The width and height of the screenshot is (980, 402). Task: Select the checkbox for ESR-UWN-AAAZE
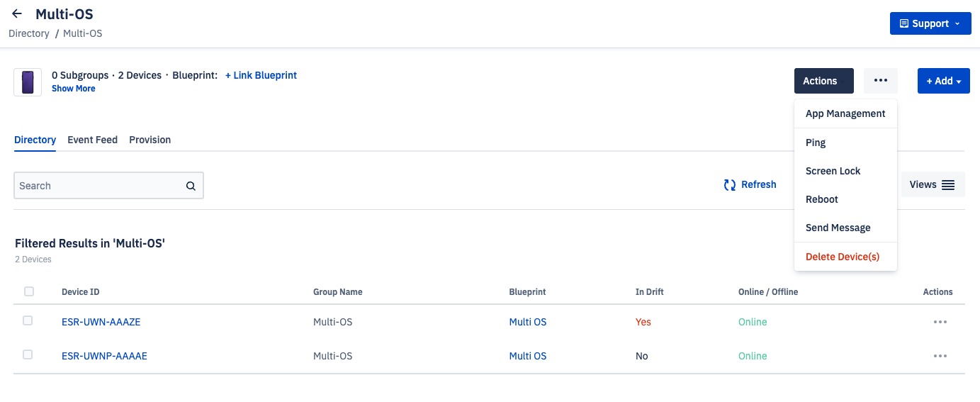click(x=28, y=320)
